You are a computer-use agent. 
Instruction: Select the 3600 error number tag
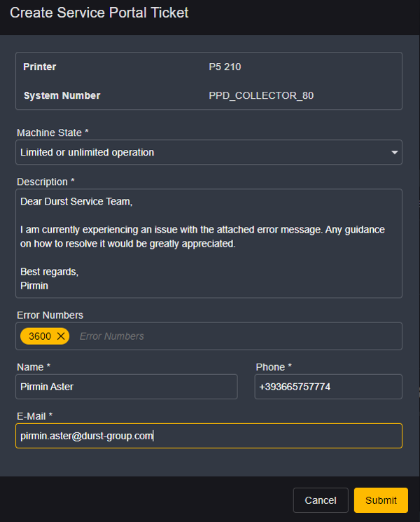(x=40, y=336)
